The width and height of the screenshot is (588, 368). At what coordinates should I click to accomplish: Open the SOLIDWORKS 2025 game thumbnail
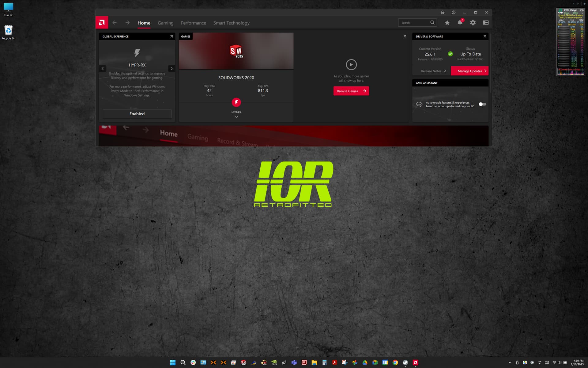coord(236,51)
